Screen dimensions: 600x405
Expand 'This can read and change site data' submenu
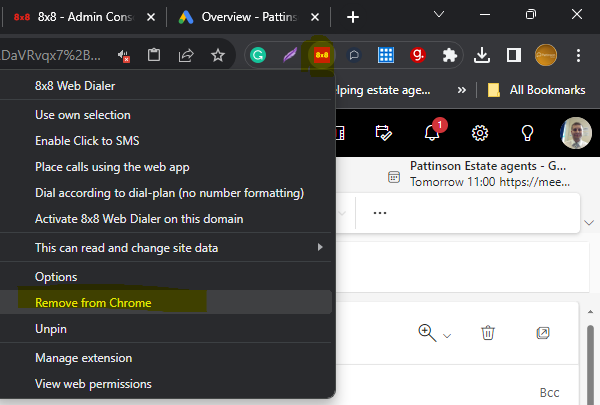pyautogui.click(x=320, y=247)
